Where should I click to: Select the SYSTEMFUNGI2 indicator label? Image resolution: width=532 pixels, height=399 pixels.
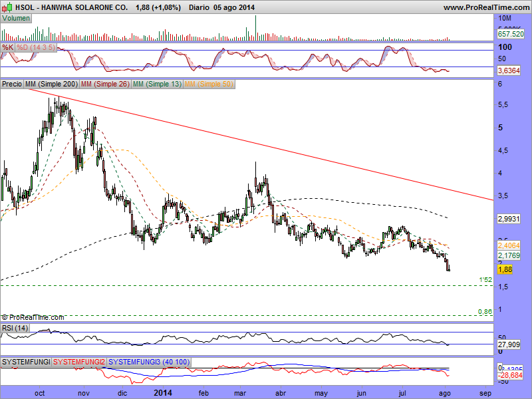coord(79,362)
